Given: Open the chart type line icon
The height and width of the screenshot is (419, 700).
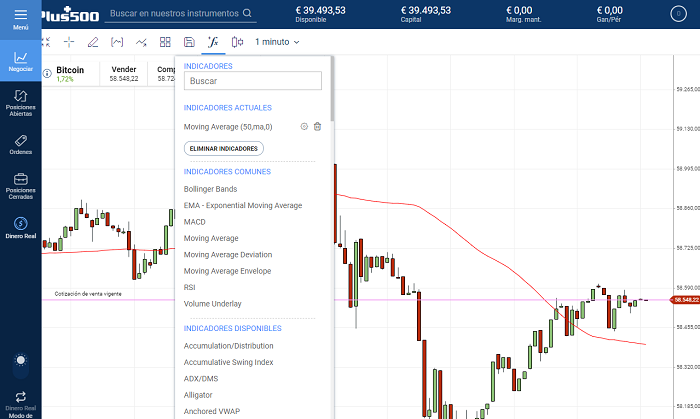Looking at the screenshot, I should pos(141,42).
